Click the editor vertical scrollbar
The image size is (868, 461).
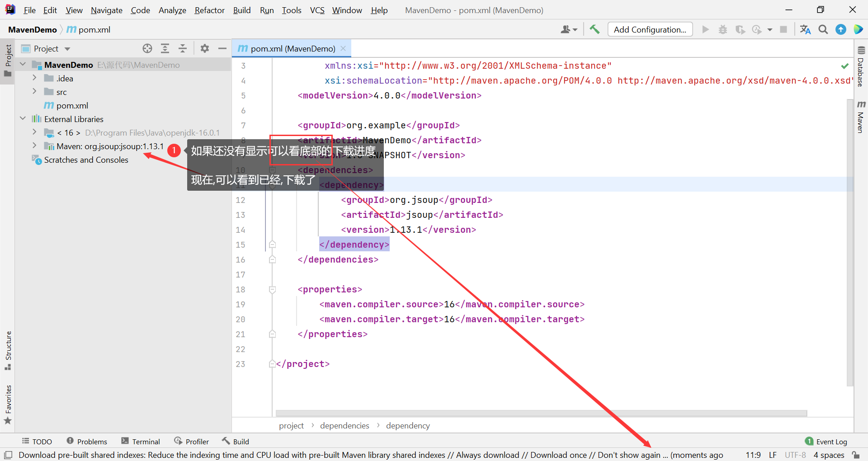(850, 243)
